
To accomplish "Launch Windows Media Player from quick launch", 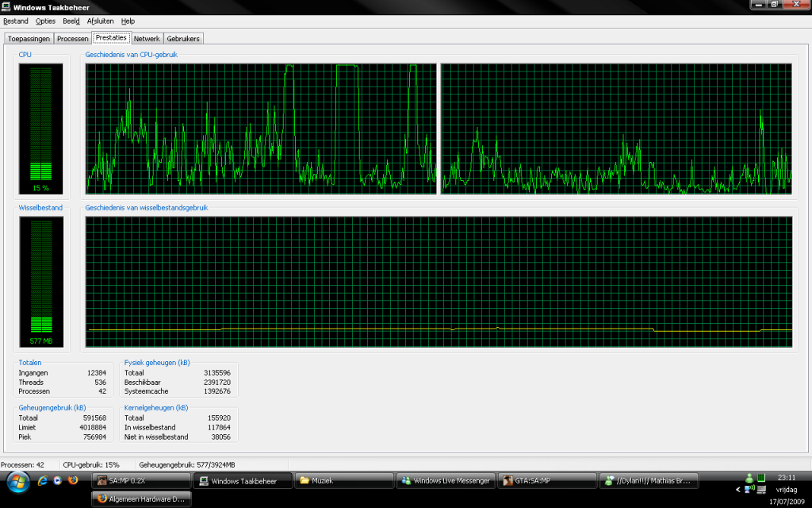I will 57,480.
